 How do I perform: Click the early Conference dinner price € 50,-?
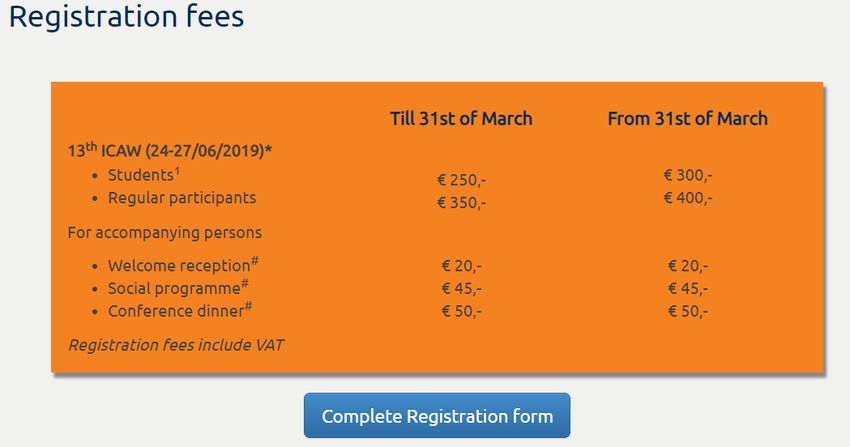(x=461, y=312)
